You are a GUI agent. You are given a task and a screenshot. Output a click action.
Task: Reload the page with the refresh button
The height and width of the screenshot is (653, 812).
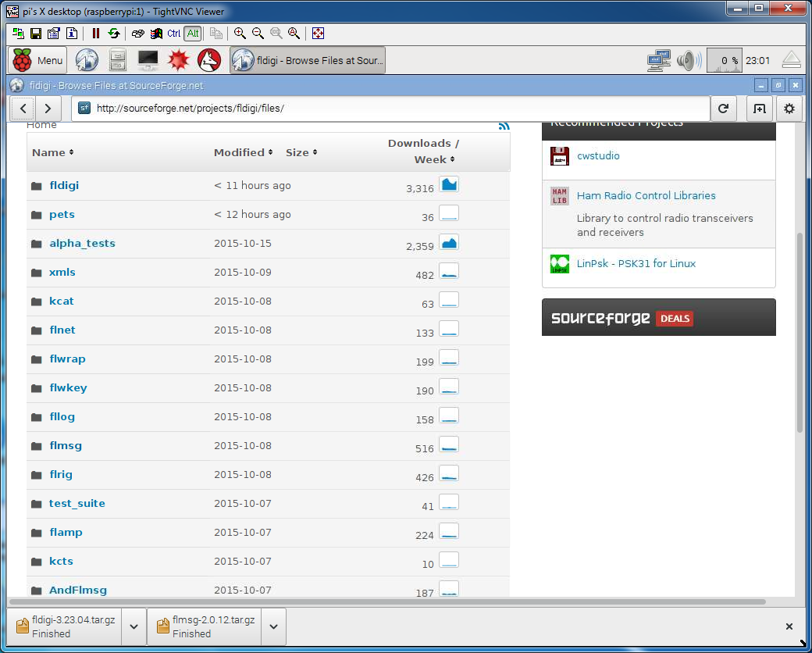(724, 109)
